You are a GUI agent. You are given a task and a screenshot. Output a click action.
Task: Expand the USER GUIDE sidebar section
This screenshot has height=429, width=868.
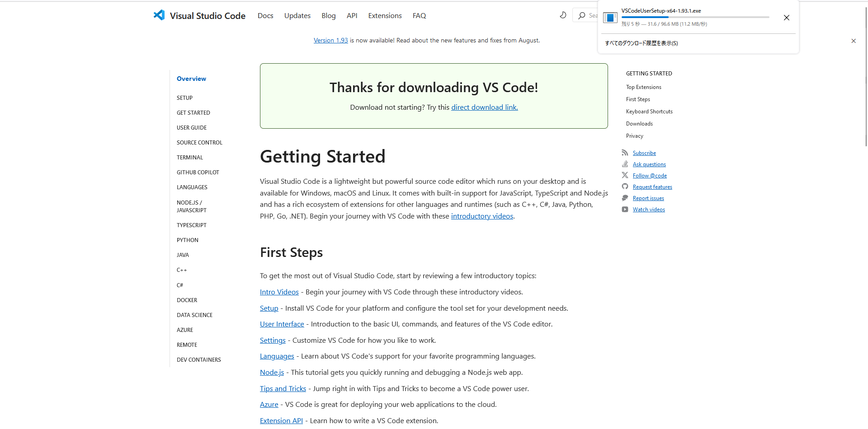pos(192,127)
